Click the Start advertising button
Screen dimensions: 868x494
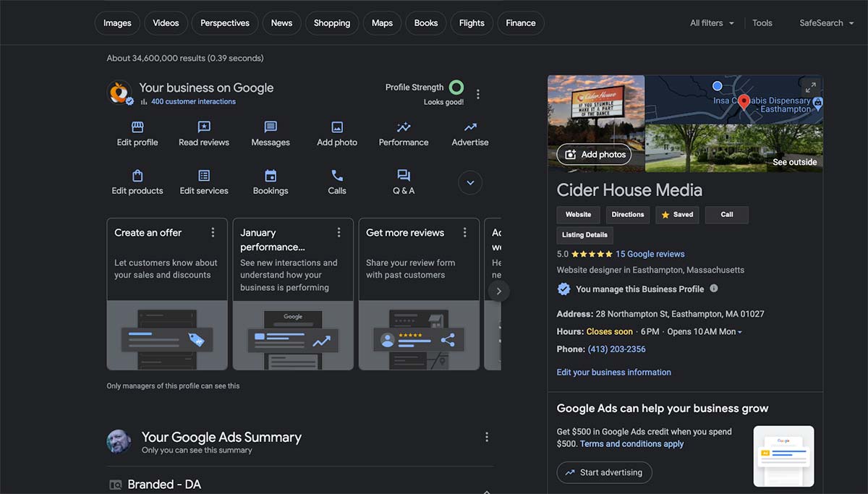(x=604, y=472)
